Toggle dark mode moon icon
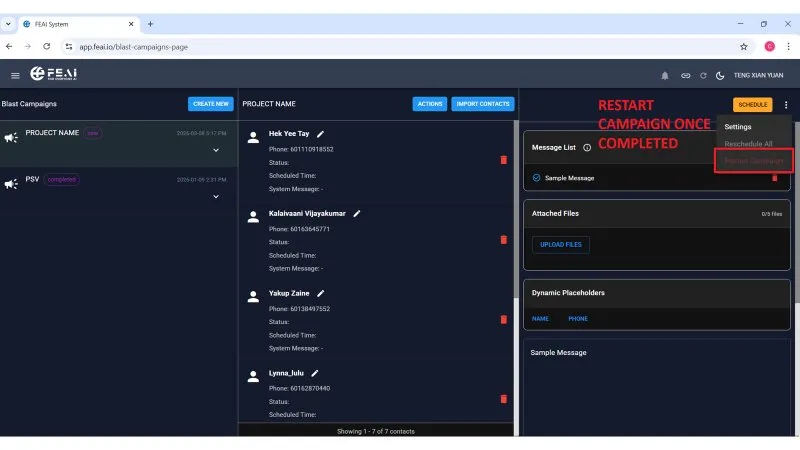This screenshot has height=450, width=800. pyautogui.click(x=720, y=76)
